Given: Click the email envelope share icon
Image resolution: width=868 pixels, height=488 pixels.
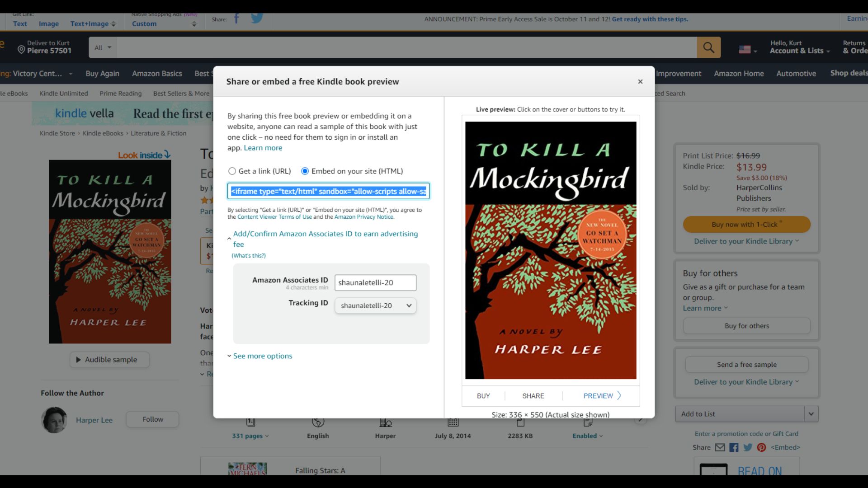Looking at the screenshot, I should pyautogui.click(x=720, y=447).
